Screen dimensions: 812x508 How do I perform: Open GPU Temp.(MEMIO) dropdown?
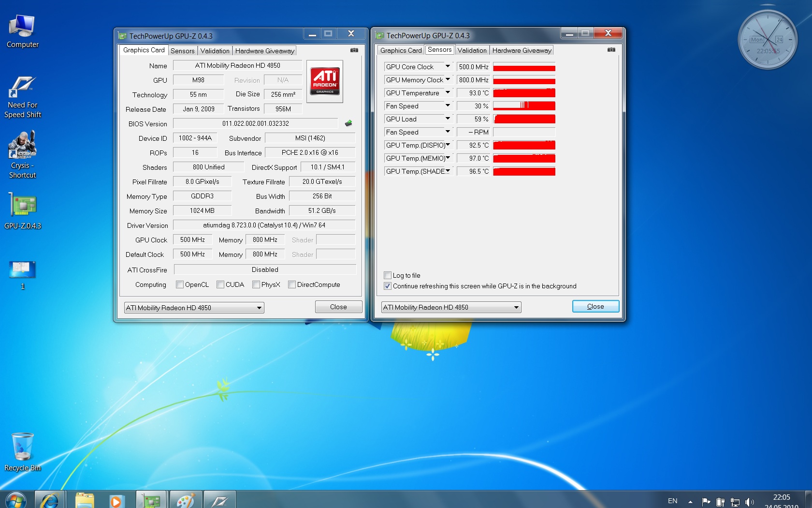pos(448,158)
